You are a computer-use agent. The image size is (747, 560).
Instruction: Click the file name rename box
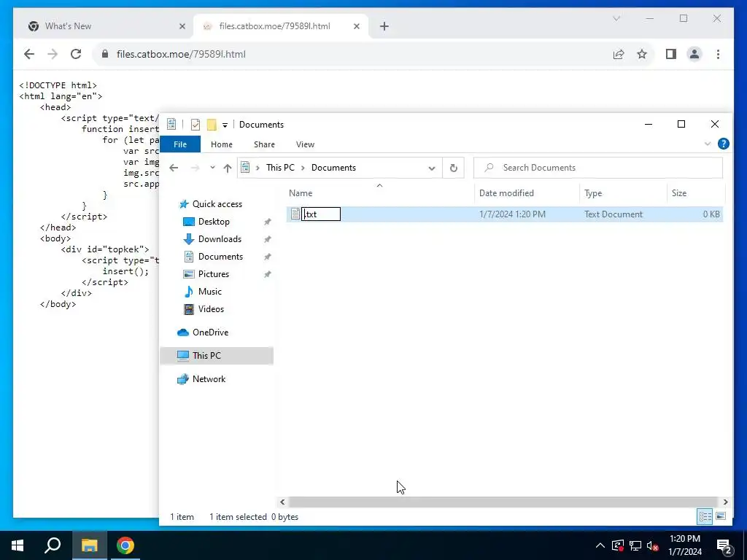pos(321,214)
